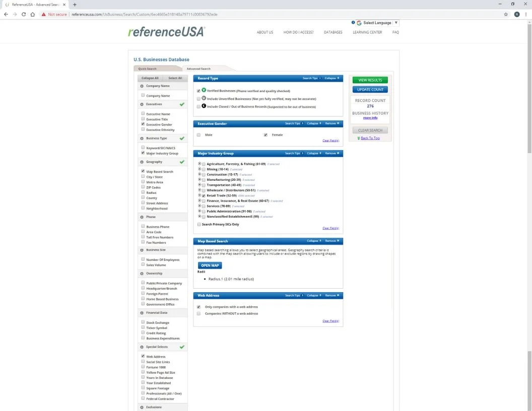Collapse the Phone sidebar section icon
The image size is (532, 411).
point(142,217)
